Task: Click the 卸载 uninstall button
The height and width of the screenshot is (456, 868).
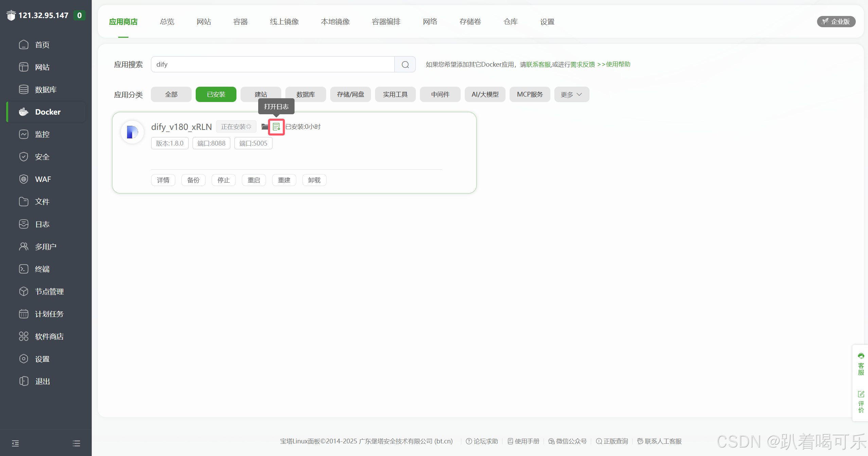Action: tap(314, 180)
